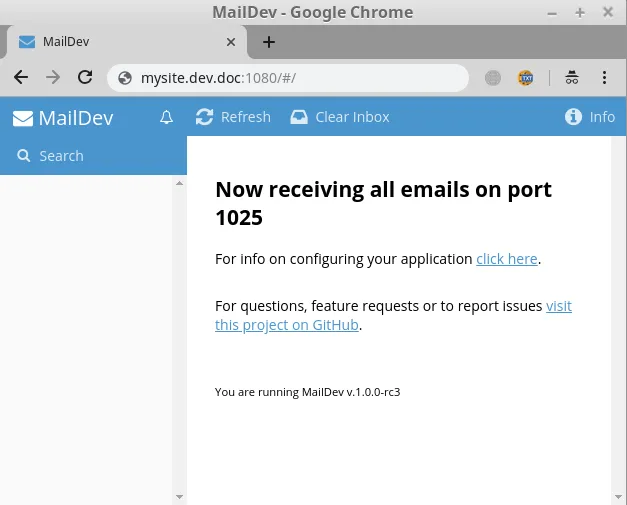Open the 'visit this project on GitHub' link
This screenshot has width=627, height=505.
393,315
